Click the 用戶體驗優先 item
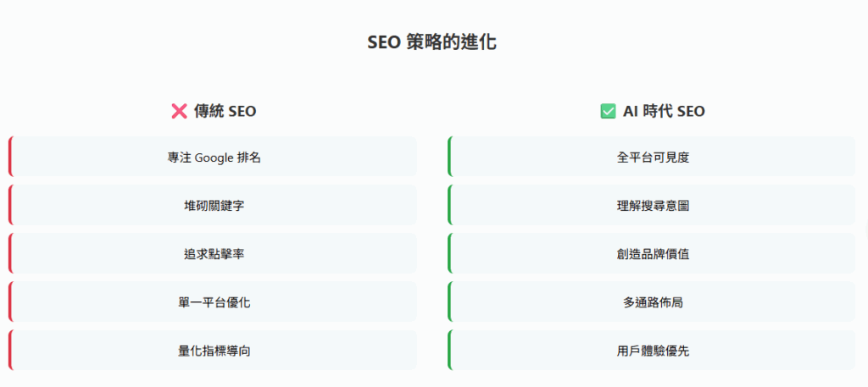Image resolution: width=868 pixels, height=387 pixels. [653, 350]
